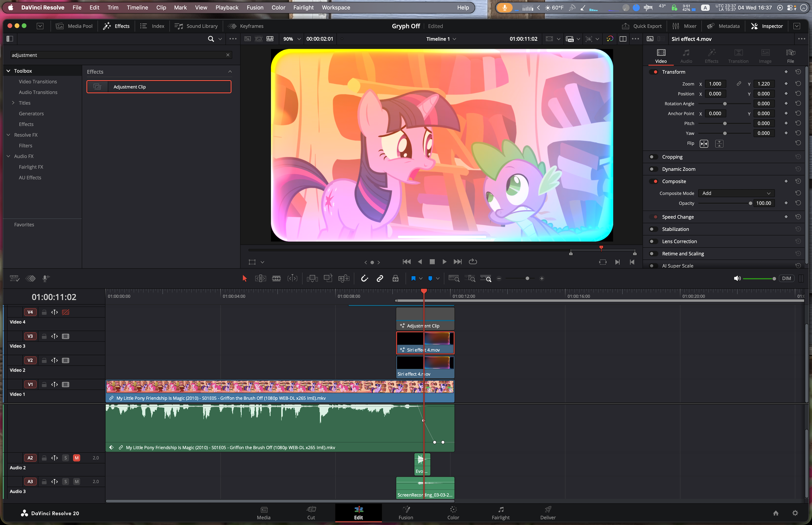Image resolution: width=812 pixels, height=525 pixels.
Task: Collapse the Resolve FX group
Action: 9,135
